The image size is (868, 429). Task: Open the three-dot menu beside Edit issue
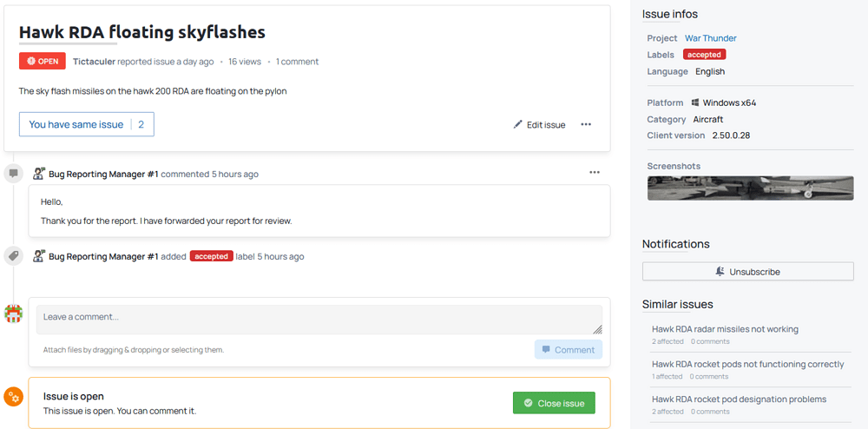[586, 124]
